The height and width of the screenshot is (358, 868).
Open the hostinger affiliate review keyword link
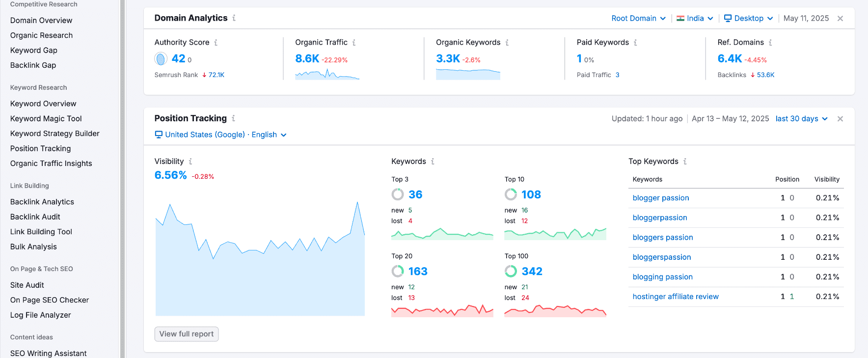click(676, 297)
